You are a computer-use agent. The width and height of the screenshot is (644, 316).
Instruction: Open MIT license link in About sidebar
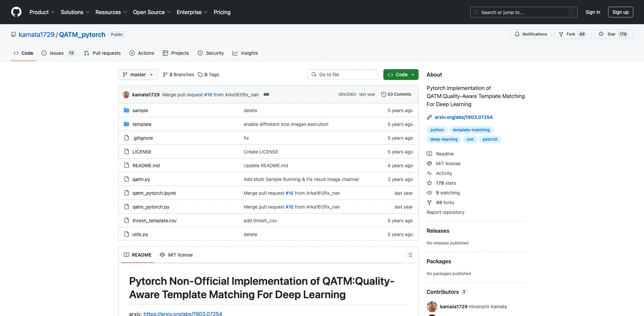[x=444, y=164]
